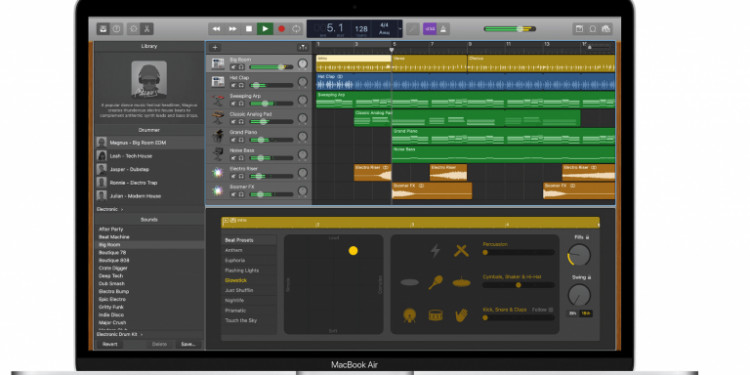Viewport: 750px width, 375px height.
Task: Select drummer Magnus - Big Room EDM
Action: coord(149,143)
